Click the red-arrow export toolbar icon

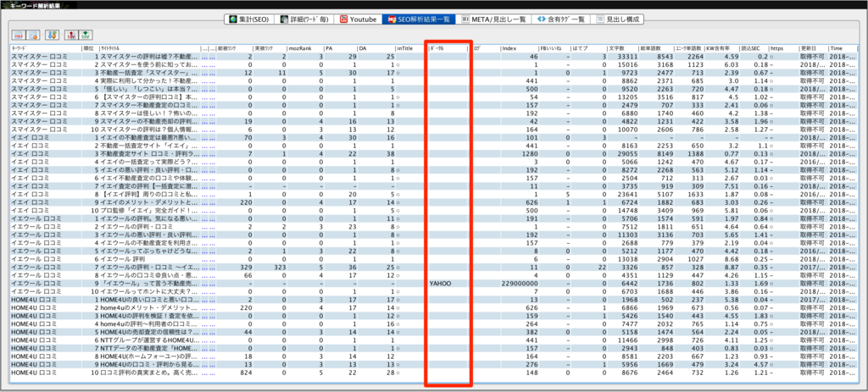[19, 35]
